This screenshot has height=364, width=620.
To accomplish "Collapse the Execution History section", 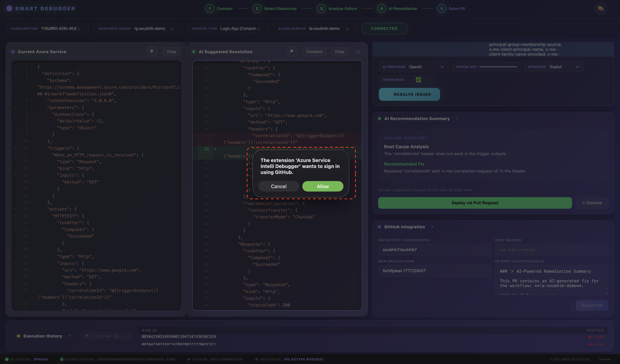I will point(69,336).
